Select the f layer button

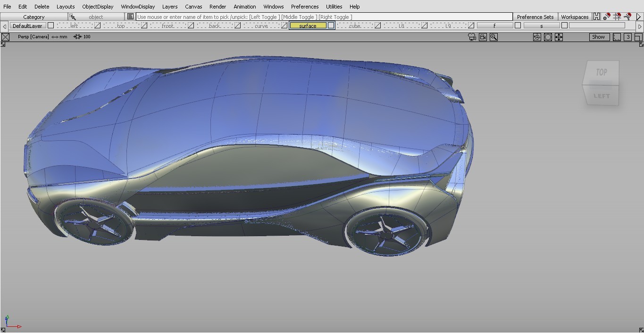click(495, 26)
